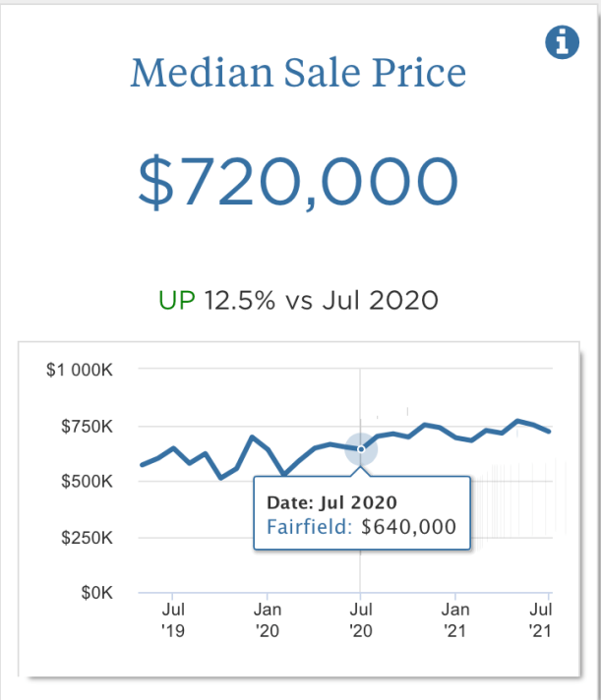This screenshot has width=601, height=700.
Task: Click the Jul '20 x-axis label
Action: (361, 618)
